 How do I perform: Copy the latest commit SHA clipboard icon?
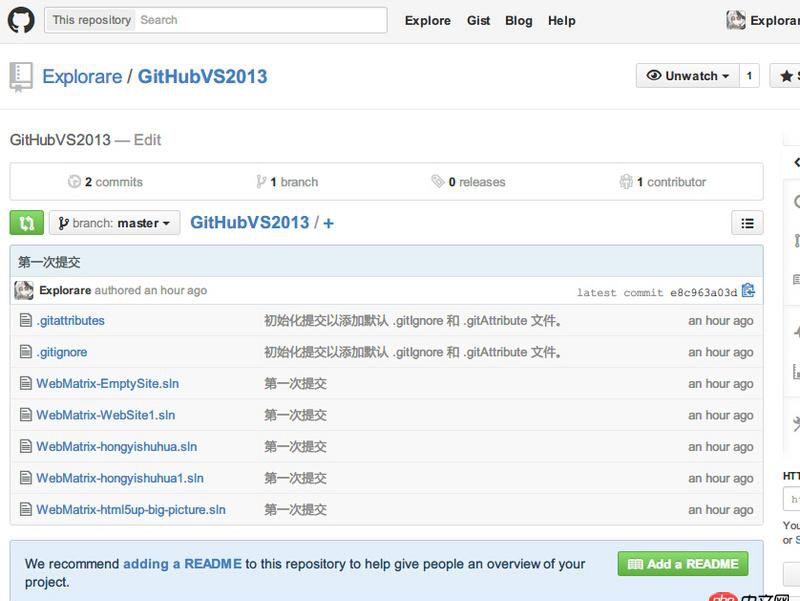(x=748, y=290)
